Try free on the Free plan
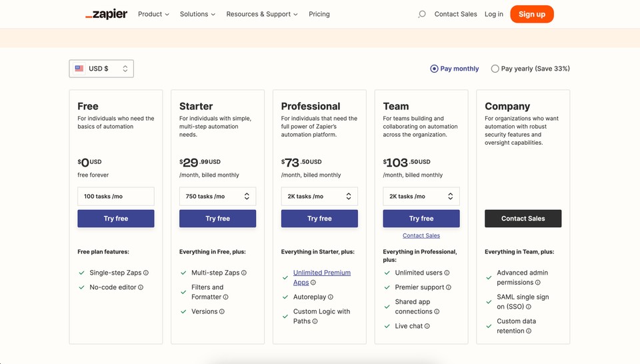The height and width of the screenshot is (364, 640). click(116, 219)
